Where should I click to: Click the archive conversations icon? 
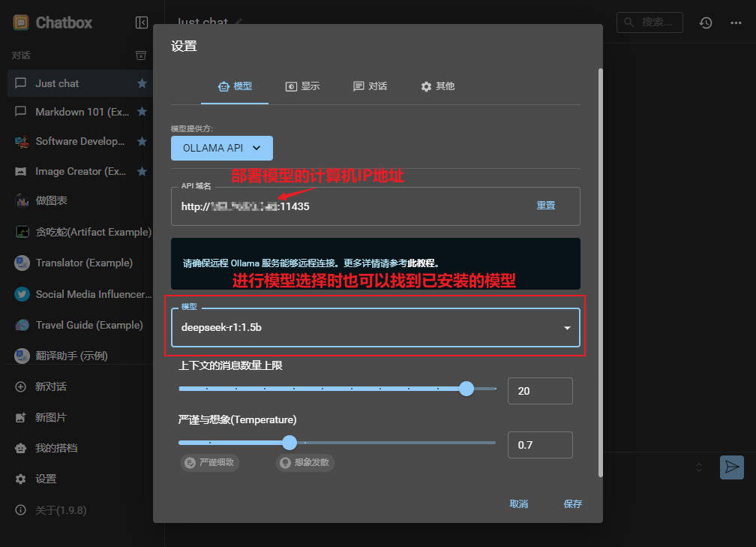[141, 55]
